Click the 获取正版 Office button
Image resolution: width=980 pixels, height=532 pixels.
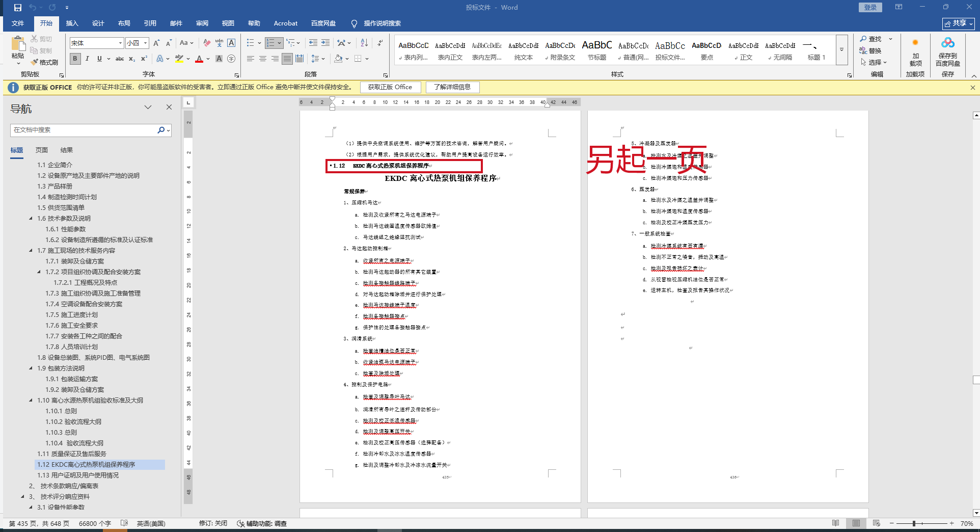pos(390,87)
